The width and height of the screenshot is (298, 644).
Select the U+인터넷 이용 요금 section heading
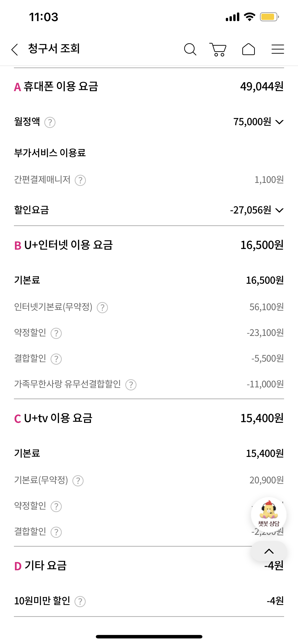(68, 245)
